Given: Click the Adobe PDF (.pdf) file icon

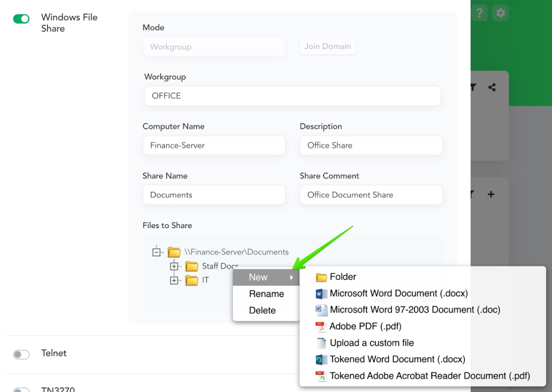Looking at the screenshot, I should pyautogui.click(x=321, y=327).
